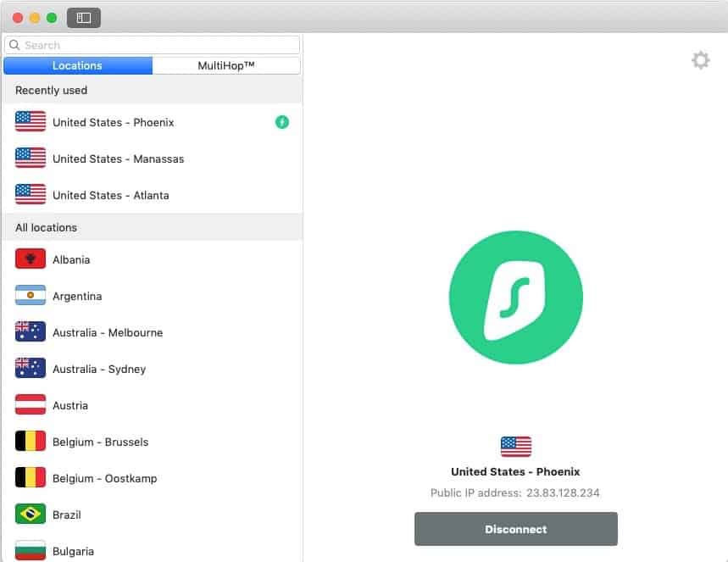This screenshot has width=728, height=562.
Task: Click the Bulgaria flag icon
Action: tap(31, 550)
